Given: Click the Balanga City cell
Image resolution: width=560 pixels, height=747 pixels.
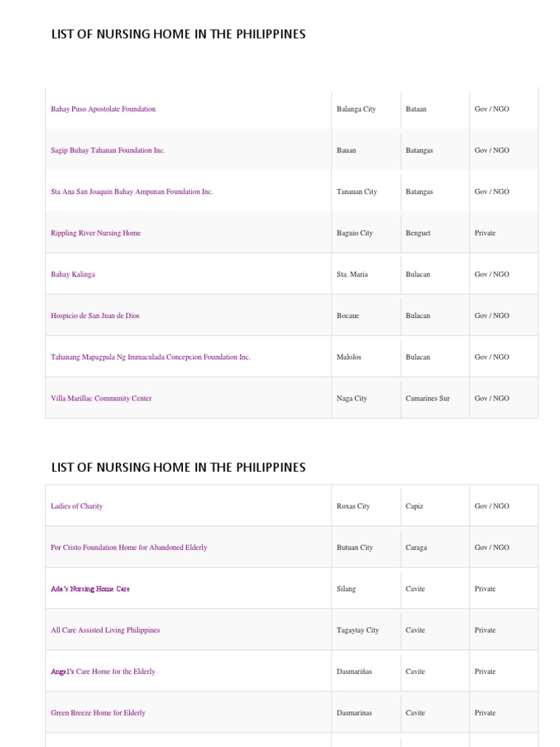Looking at the screenshot, I should pyautogui.click(x=357, y=109).
